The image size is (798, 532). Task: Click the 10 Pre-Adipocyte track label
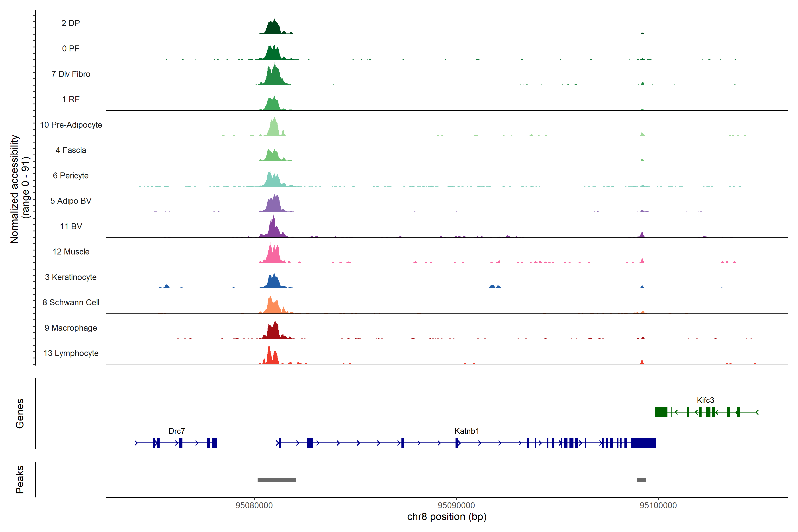[71, 125]
